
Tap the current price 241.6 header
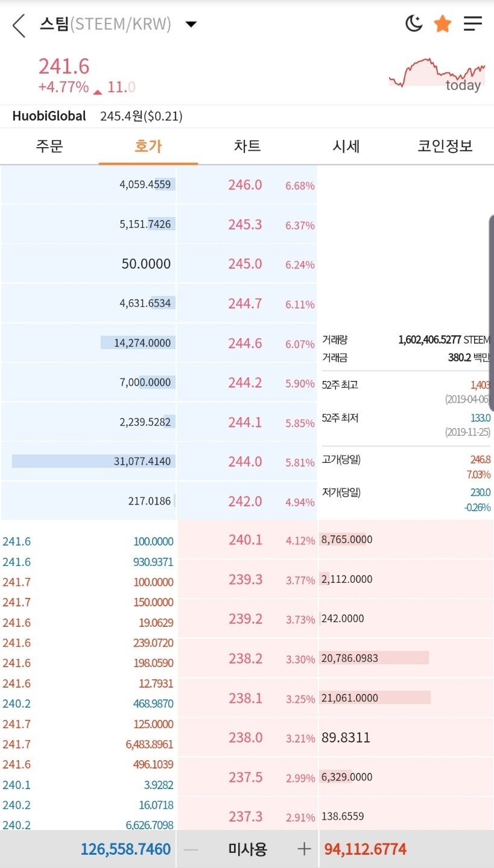64,67
